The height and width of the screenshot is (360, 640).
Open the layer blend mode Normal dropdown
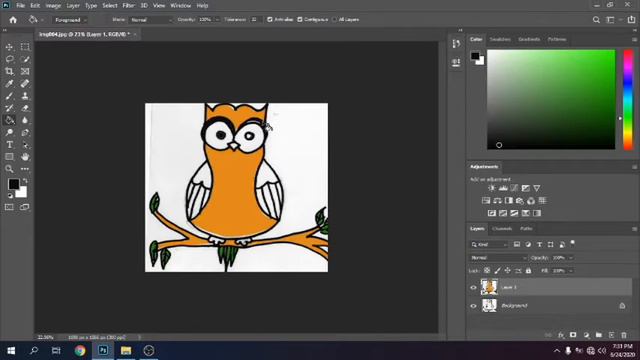pyautogui.click(x=498, y=258)
